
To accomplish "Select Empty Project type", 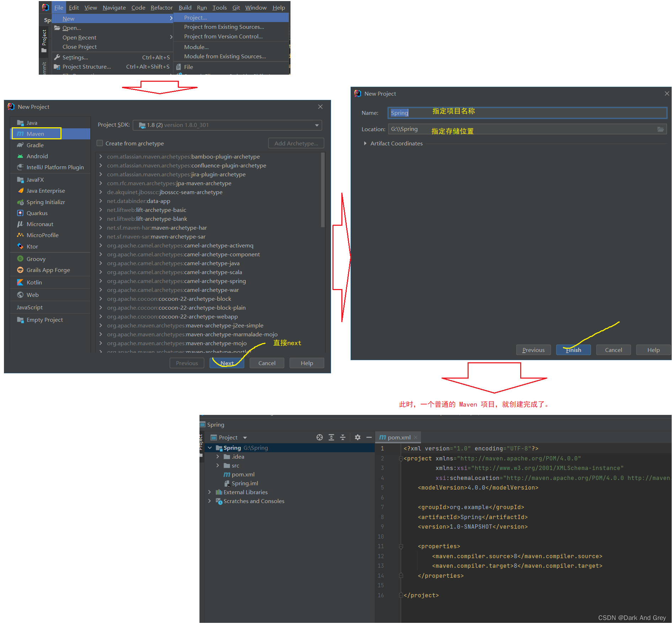I will pos(50,320).
